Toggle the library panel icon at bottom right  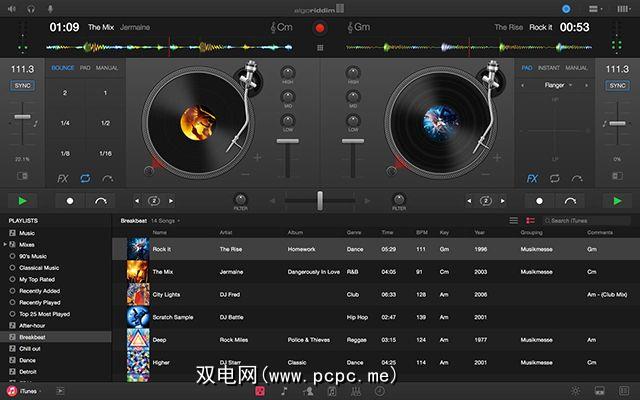[x=600, y=391]
